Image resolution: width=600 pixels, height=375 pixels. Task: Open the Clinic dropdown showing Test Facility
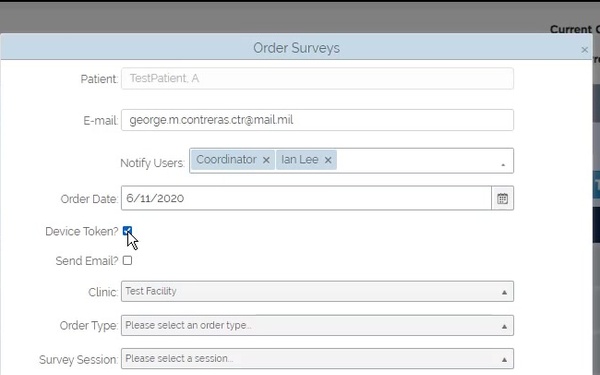coord(317,292)
